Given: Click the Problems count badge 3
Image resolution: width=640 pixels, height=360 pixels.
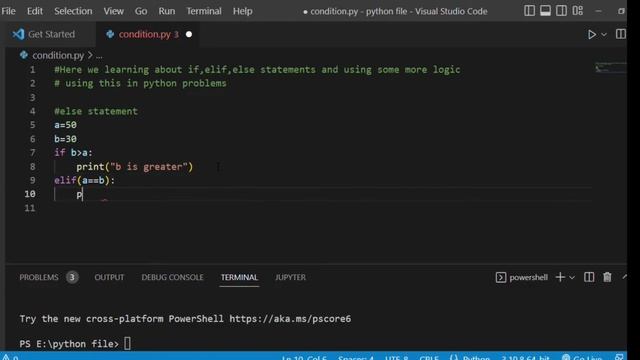Looking at the screenshot, I should (72, 277).
